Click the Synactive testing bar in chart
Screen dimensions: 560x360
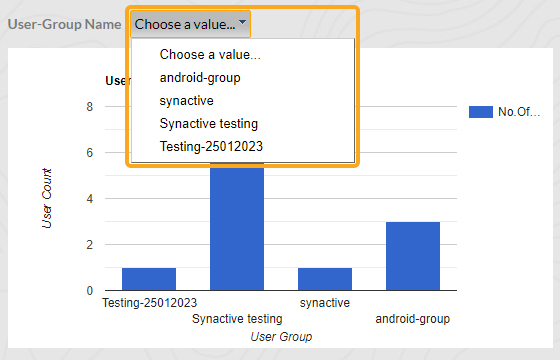pyautogui.click(x=237, y=226)
